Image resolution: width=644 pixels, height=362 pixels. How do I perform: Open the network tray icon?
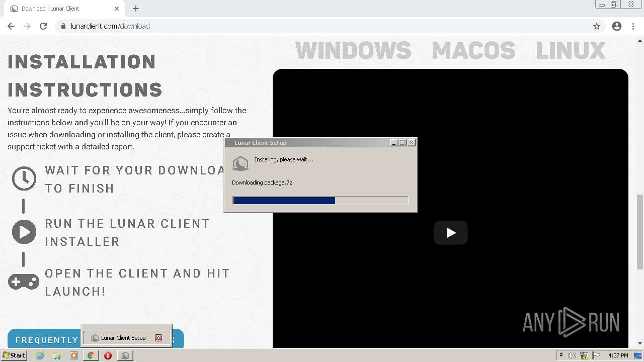584,355
